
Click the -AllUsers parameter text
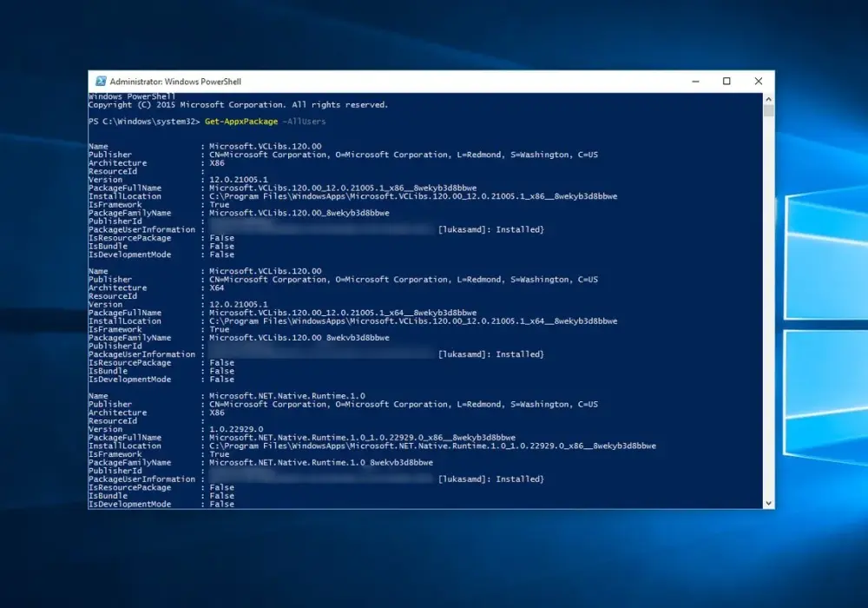coord(304,122)
